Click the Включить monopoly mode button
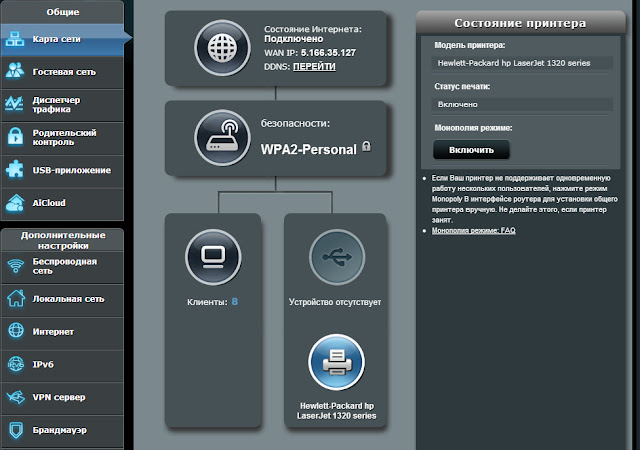 pyautogui.click(x=471, y=150)
